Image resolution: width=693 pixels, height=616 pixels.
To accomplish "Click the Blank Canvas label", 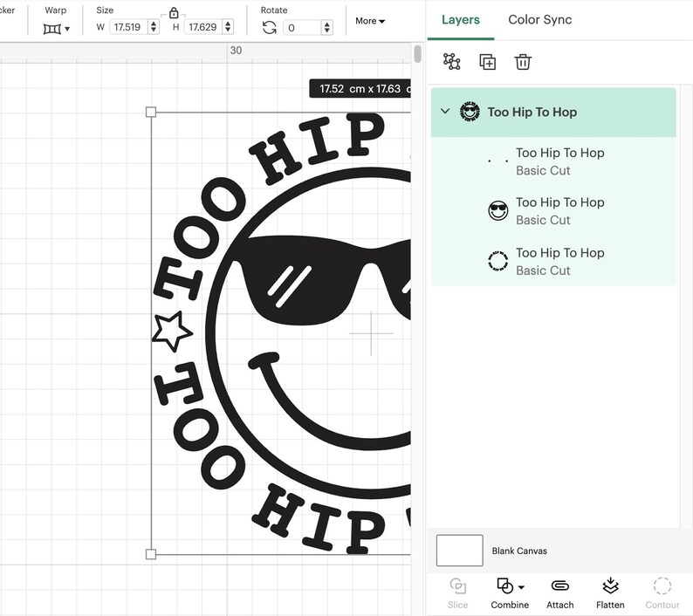I will click(x=519, y=551).
